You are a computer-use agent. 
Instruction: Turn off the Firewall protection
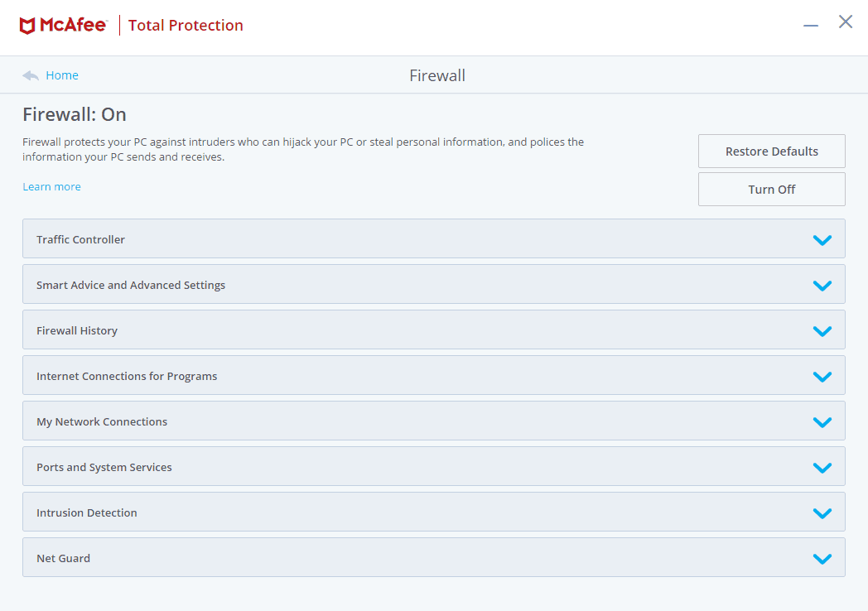click(x=771, y=189)
